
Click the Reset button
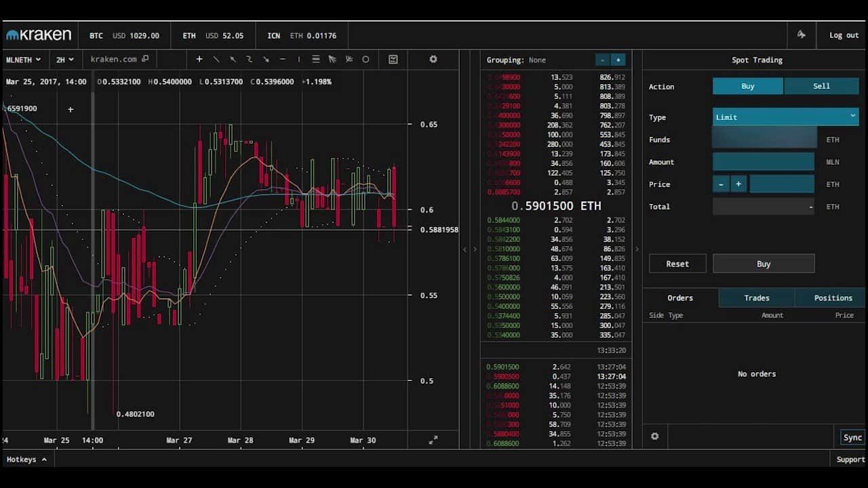[677, 264]
